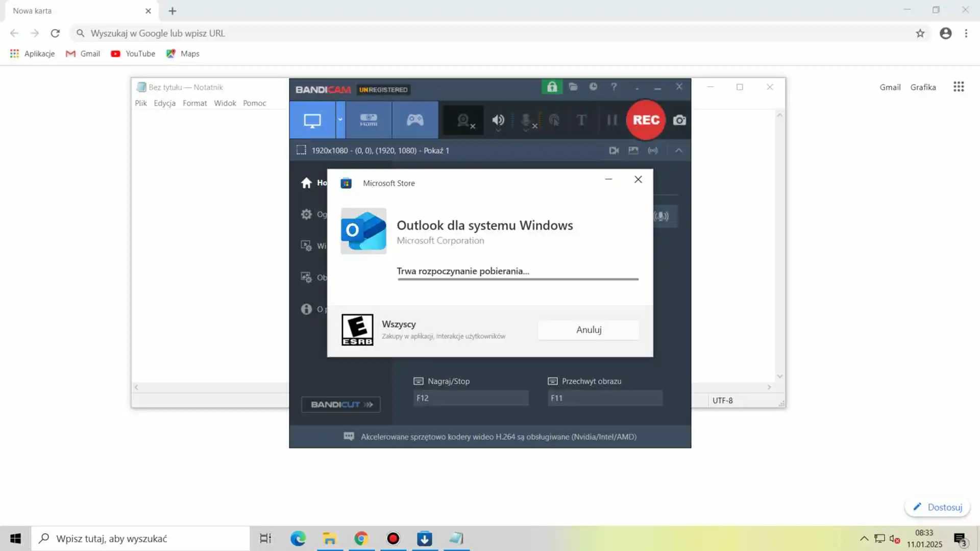Click the Outlook download progress bar
Screen dimensions: 980x551
pyautogui.click(x=518, y=279)
